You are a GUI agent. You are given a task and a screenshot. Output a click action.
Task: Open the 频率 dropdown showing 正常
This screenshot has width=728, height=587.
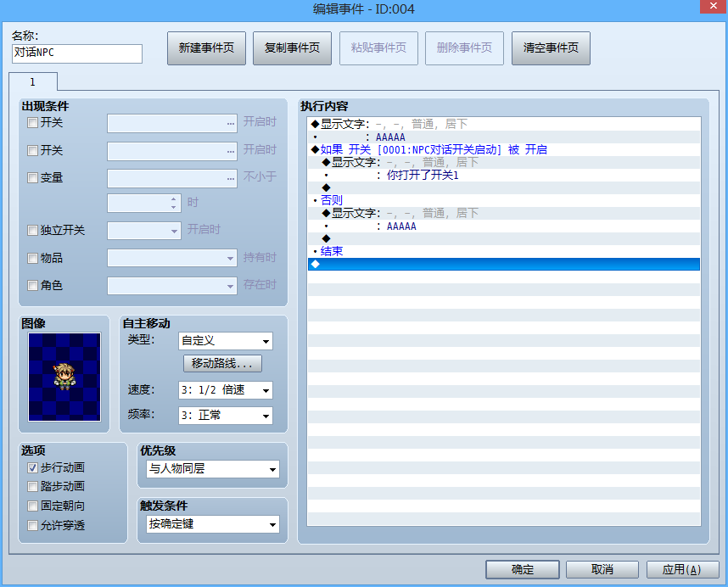pyautogui.click(x=226, y=416)
